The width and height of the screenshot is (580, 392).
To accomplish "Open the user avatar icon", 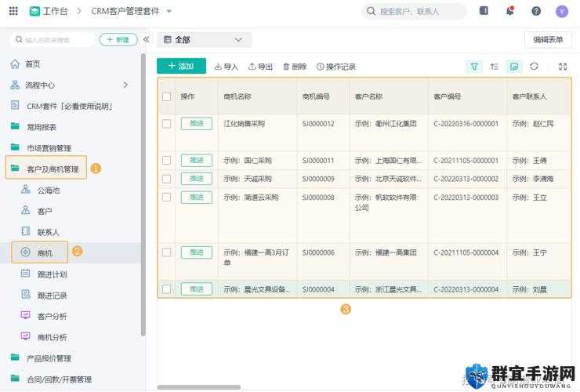I will 562,12.
